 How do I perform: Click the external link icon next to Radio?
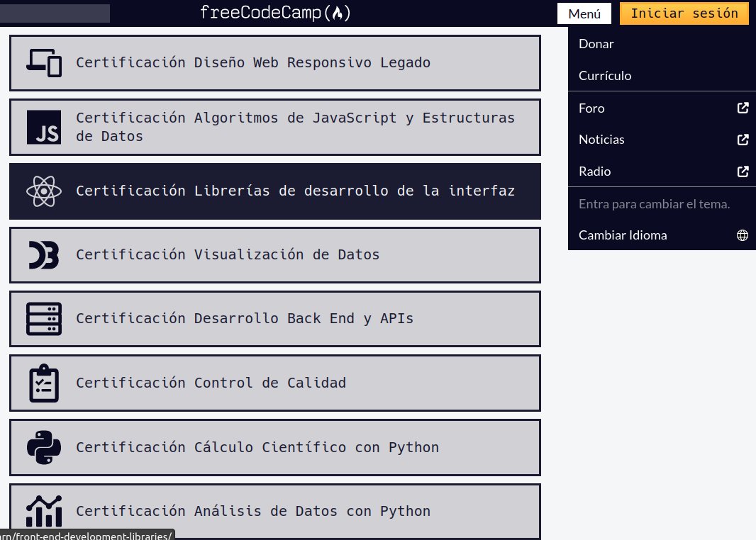pos(743,171)
